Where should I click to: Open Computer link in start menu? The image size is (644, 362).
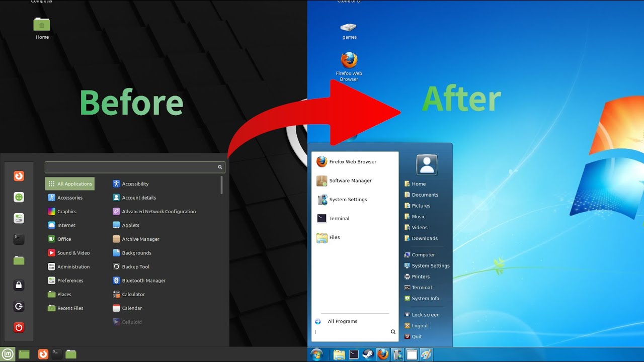[420, 255]
